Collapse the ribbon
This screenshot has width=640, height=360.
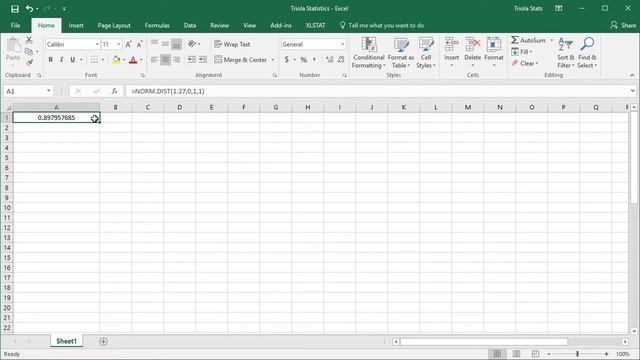(x=632, y=75)
